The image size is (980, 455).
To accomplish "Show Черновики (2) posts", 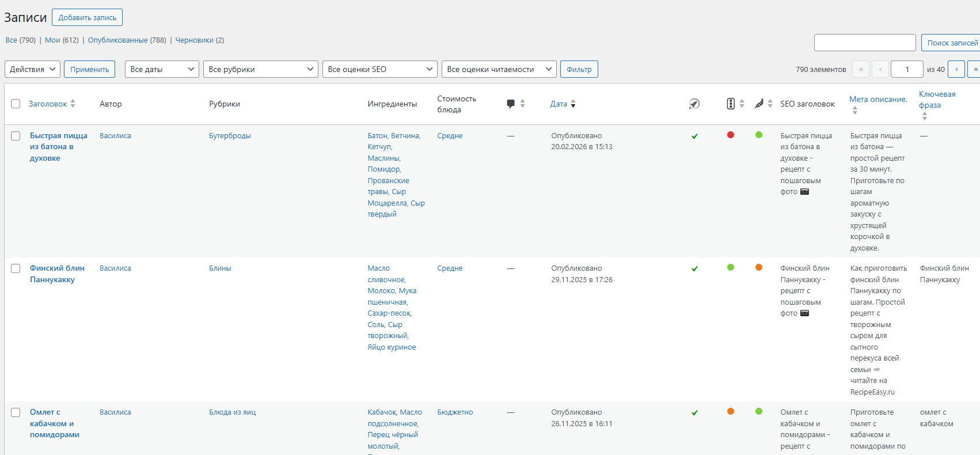I will click(x=200, y=40).
